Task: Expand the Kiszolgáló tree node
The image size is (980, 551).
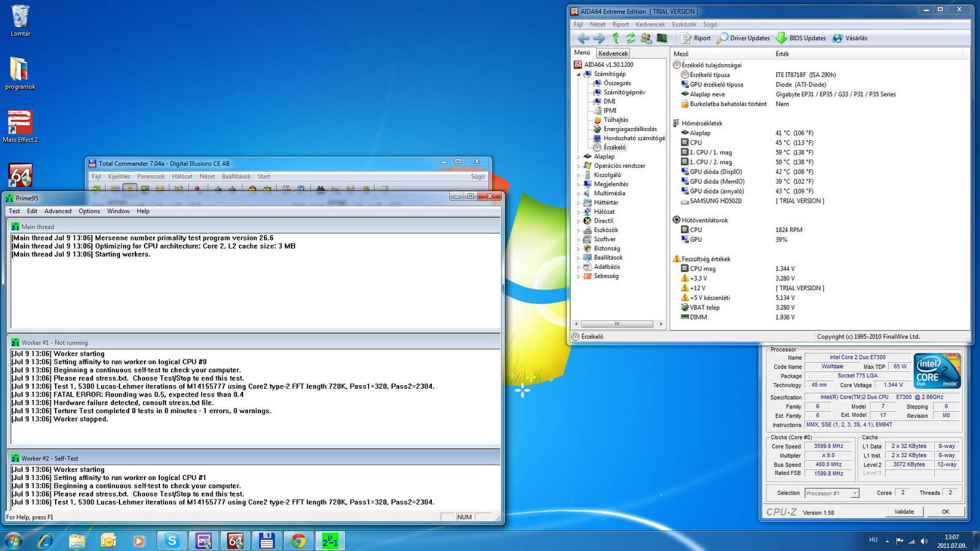Action: (578, 175)
